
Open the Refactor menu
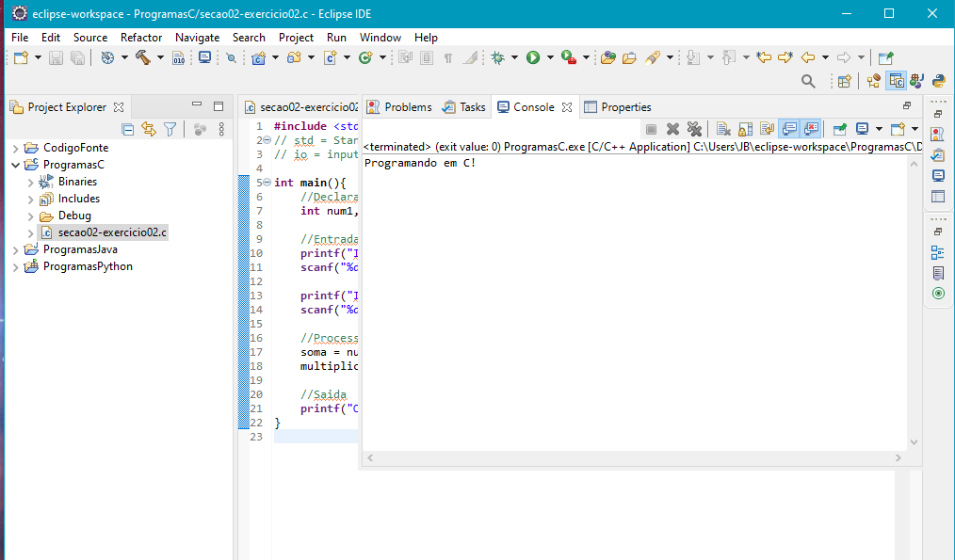coord(141,38)
